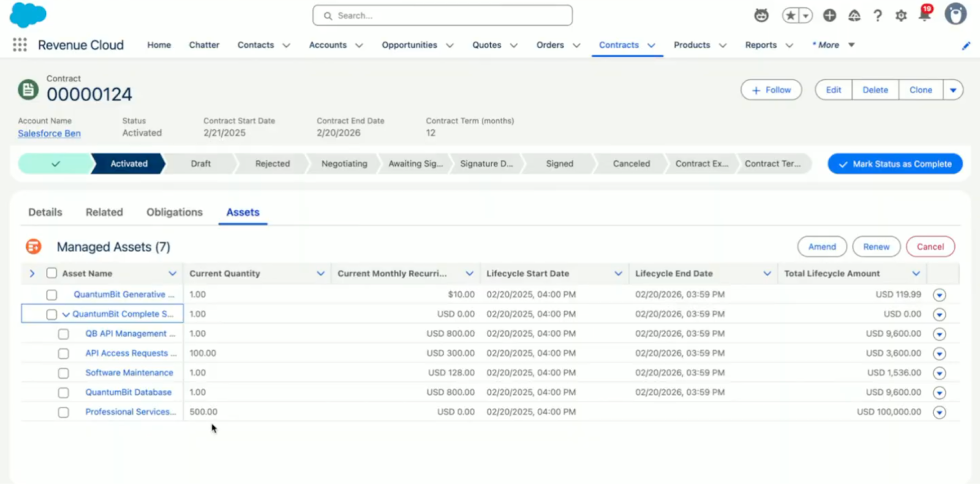The image size is (980, 484).
Task: Open the Software Maintenance asset link
Action: [129, 373]
